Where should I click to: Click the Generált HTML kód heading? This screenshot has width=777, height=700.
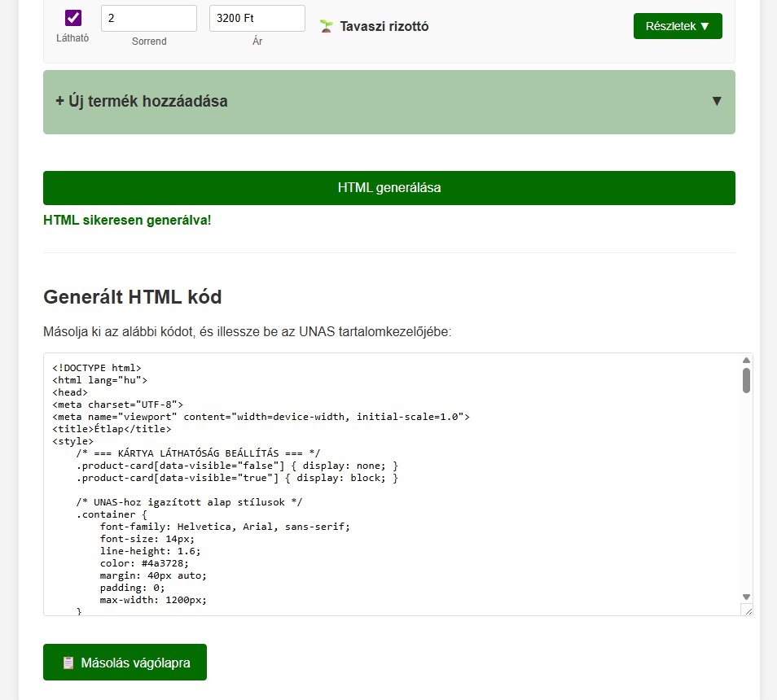pyautogui.click(x=132, y=297)
